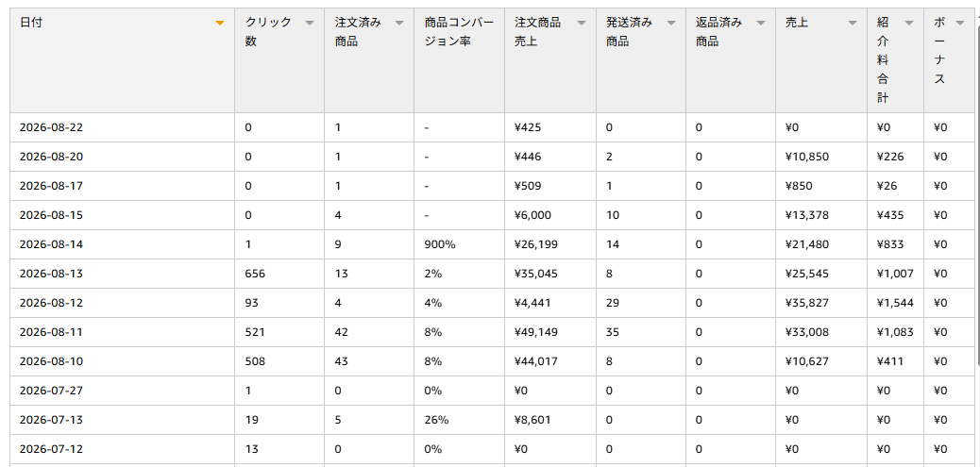Image resolution: width=980 pixels, height=467 pixels.
Task: Click ordered sales value ¥26,199
Action: (x=536, y=244)
